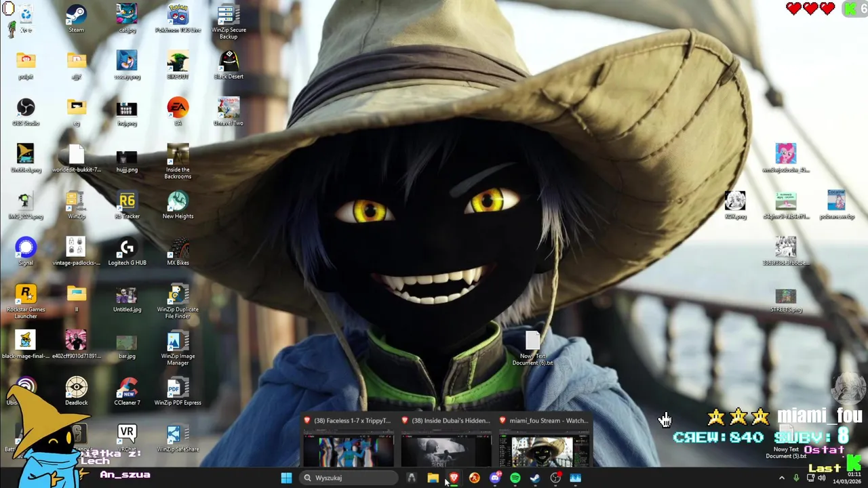Select the Deadlock game shortcut
This screenshot has width=868, height=488.
76,392
